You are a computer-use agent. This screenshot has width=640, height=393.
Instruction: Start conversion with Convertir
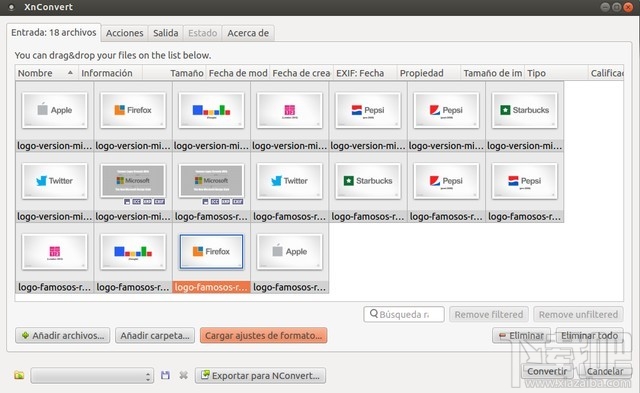pos(547,371)
